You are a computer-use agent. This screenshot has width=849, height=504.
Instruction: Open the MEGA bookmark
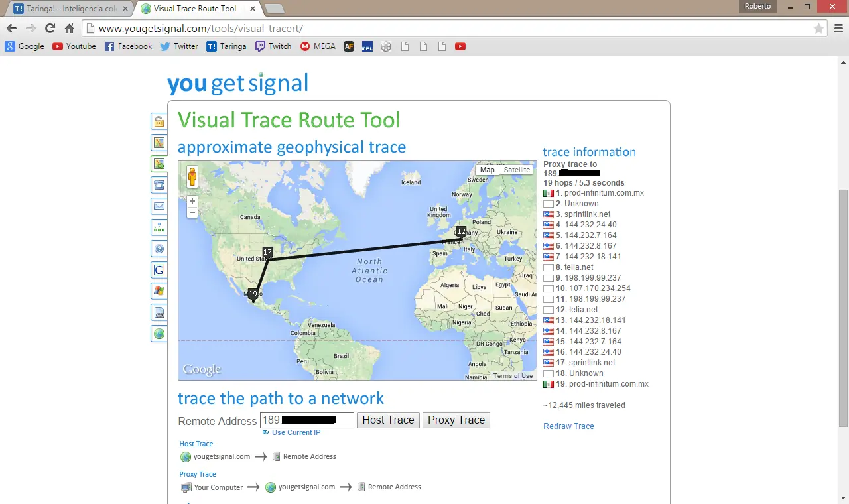pos(318,46)
